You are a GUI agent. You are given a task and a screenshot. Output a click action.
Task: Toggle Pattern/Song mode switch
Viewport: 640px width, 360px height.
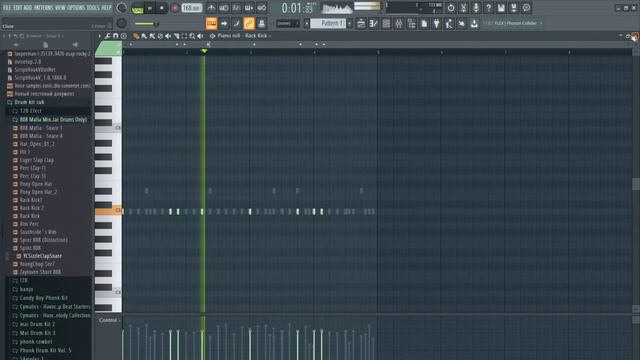click(138, 8)
